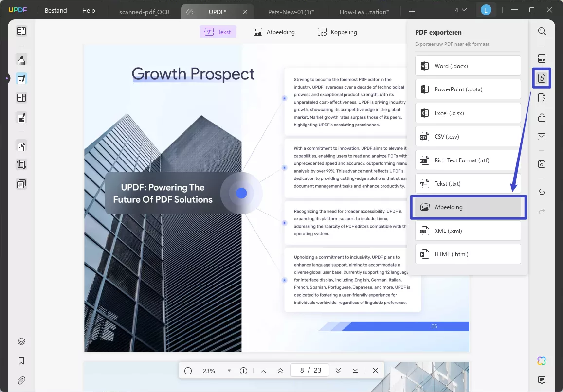
Task: Select the Crop pages tool icon
Action: (21, 165)
